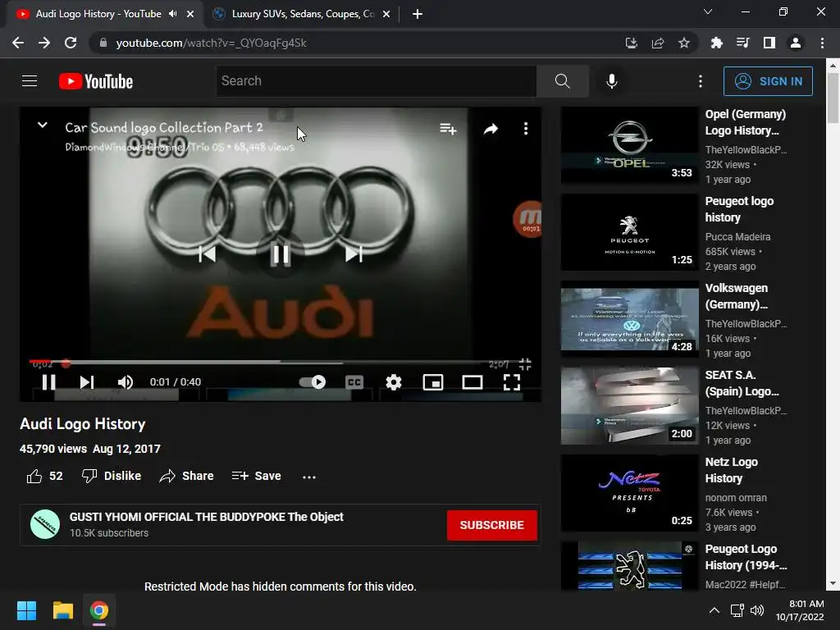Go back with the browser arrow
840x630 pixels.
(18, 43)
